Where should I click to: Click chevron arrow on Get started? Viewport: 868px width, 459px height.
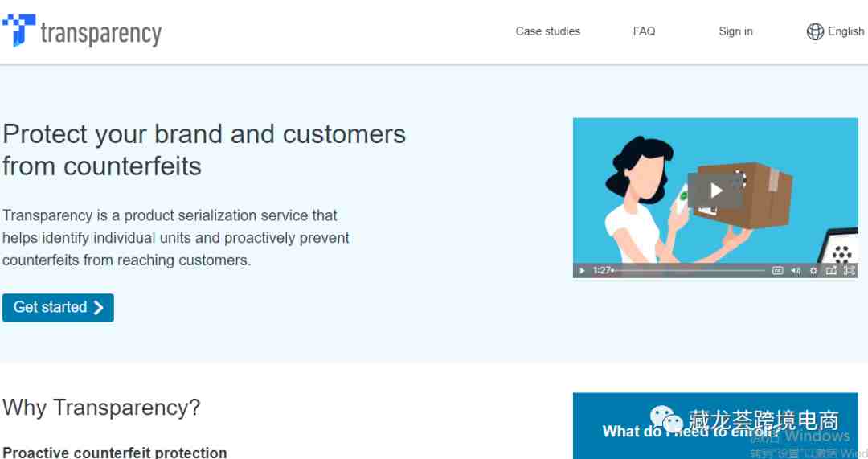click(99, 307)
